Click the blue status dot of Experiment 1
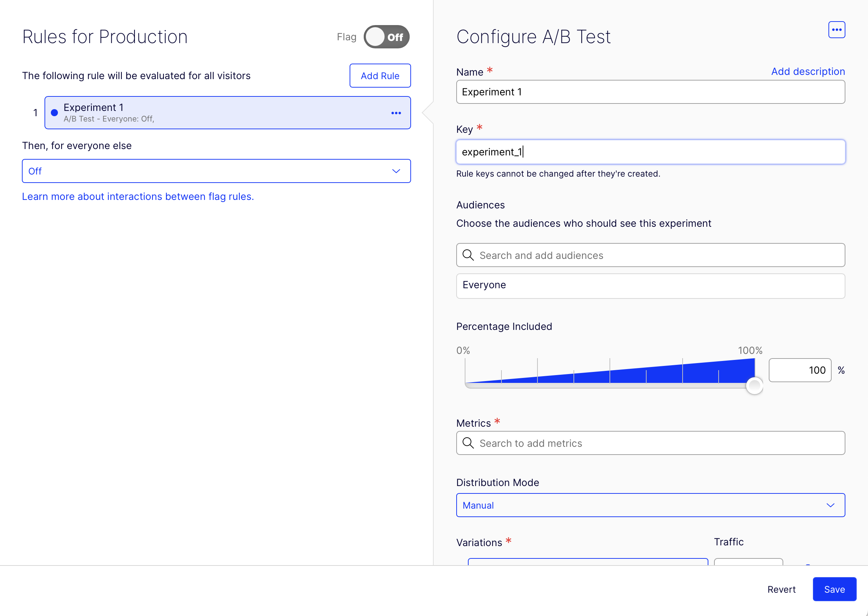The height and width of the screenshot is (616, 868). pos(55,113)
